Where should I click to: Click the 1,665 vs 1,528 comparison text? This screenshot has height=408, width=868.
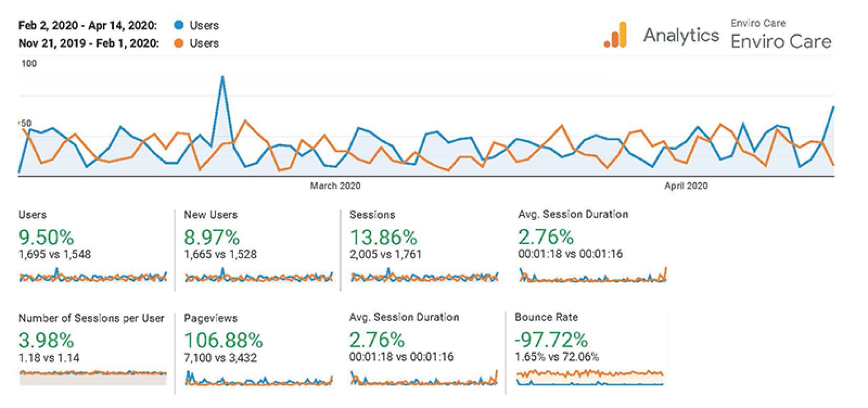220,255
